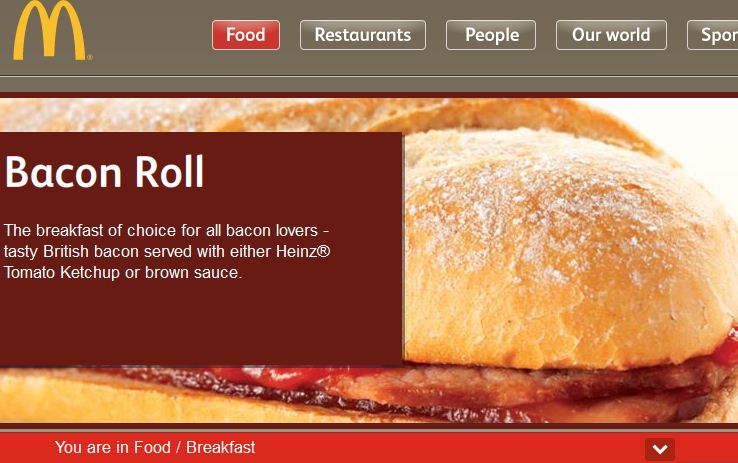Click the 'You are in' breadcrumb label
This screenshot has width=738, height=463.
tap(92, 447)
